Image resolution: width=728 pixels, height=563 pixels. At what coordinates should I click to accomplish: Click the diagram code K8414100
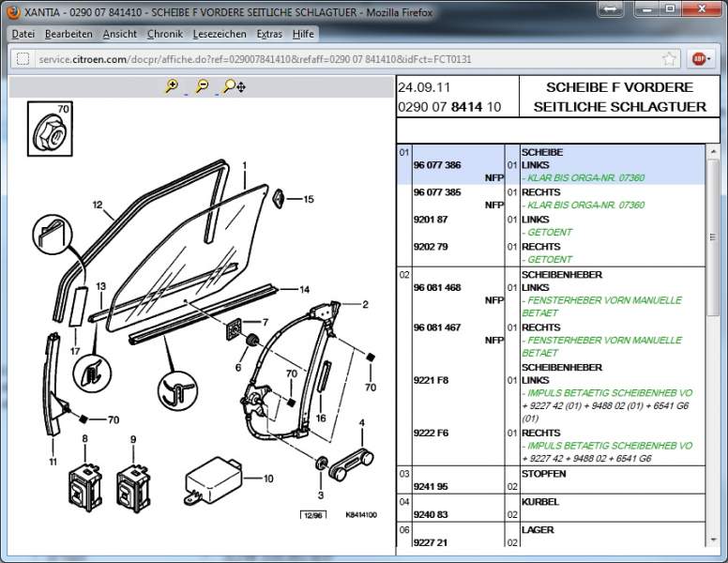361,515
